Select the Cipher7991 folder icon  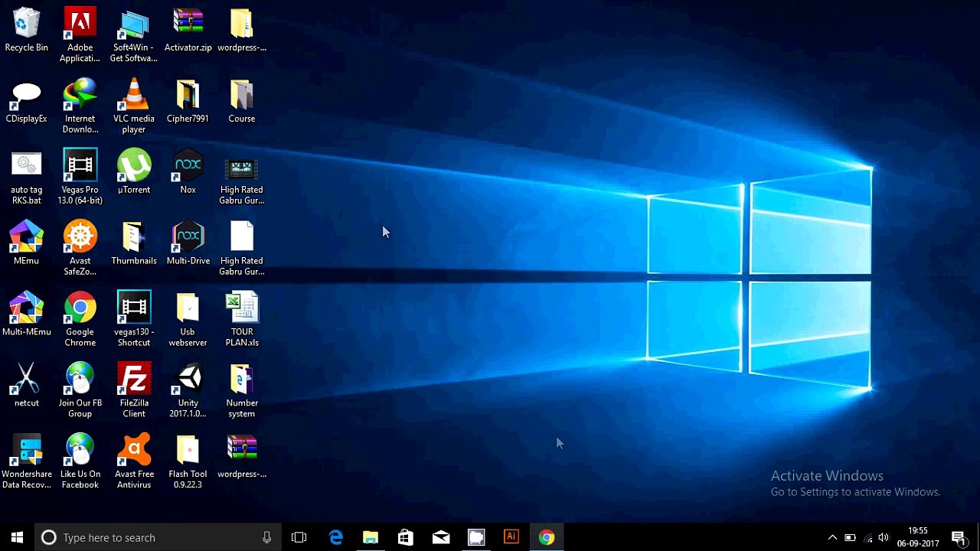click(188, 102)
